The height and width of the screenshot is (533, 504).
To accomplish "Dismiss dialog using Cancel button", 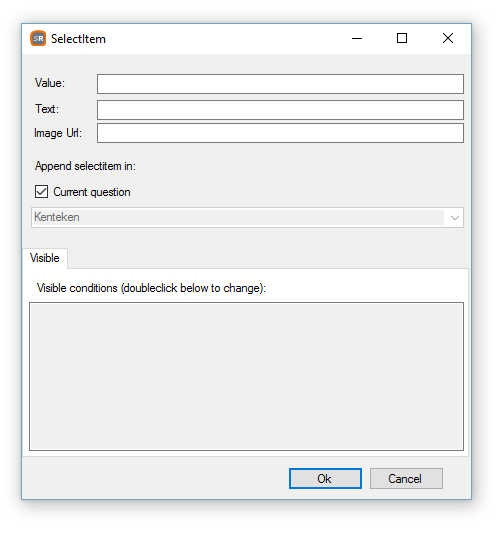I will pos(406,479).
